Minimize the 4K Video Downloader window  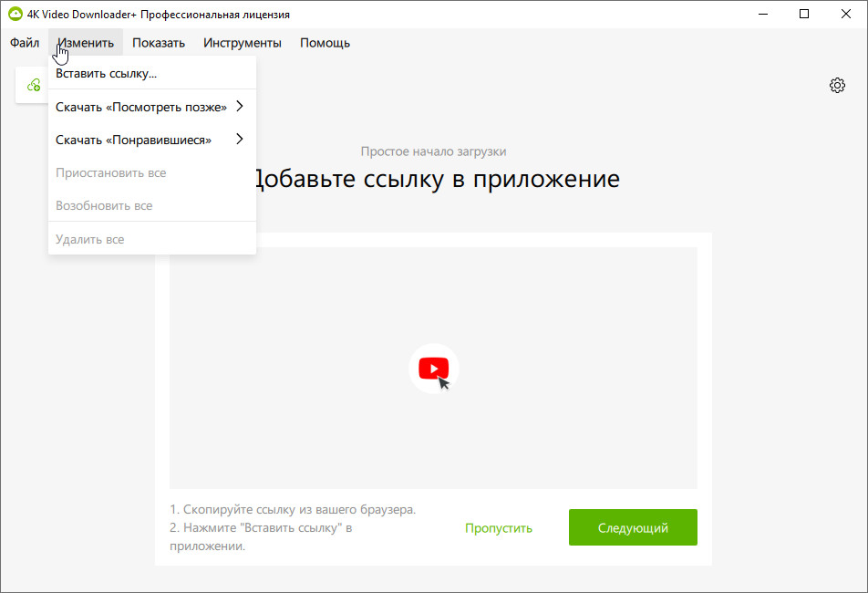pyautogui.click(x=761, y=14)
